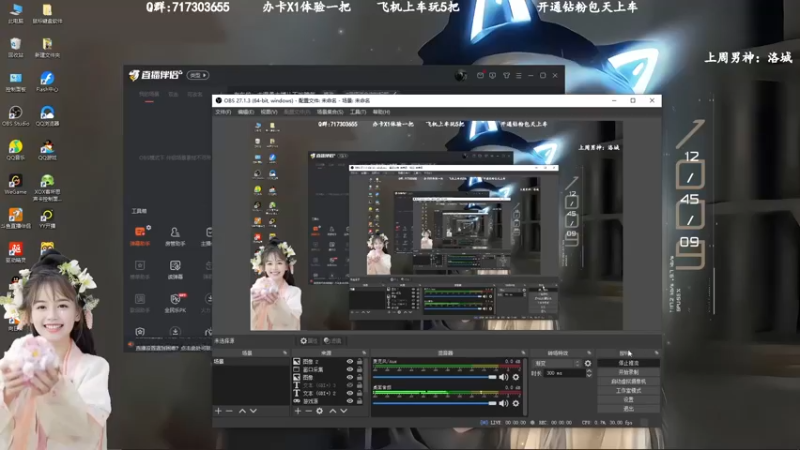Screen dimensions: 800x450
Task: Click 退出 button in OBS Controls
Action: [x=628, y=409]
